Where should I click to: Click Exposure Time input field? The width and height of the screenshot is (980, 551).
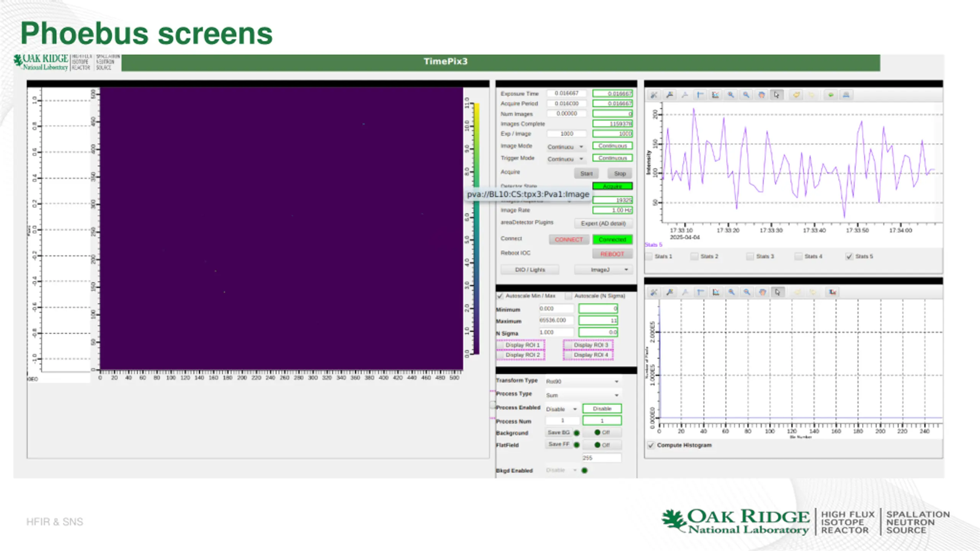(x=567, y=93)
